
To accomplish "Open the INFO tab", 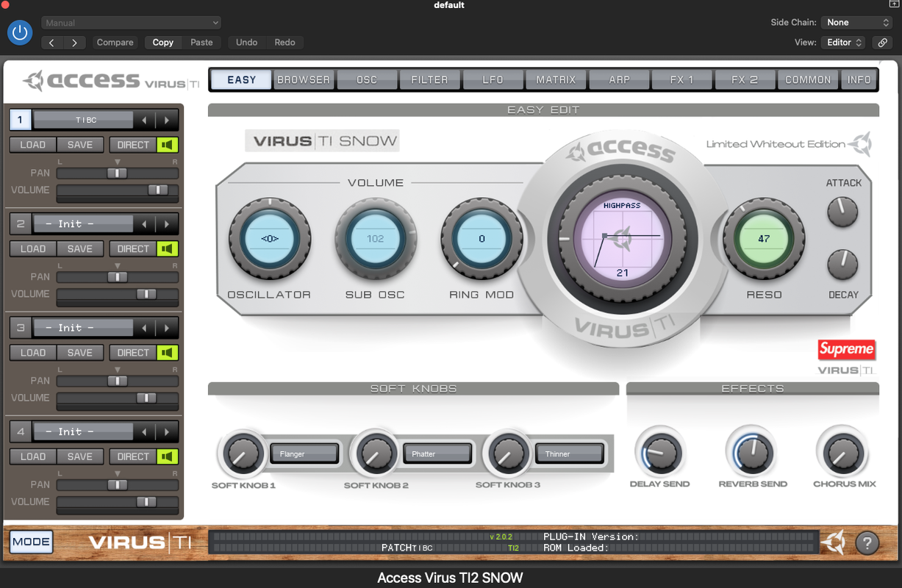I will coord(859,79).
